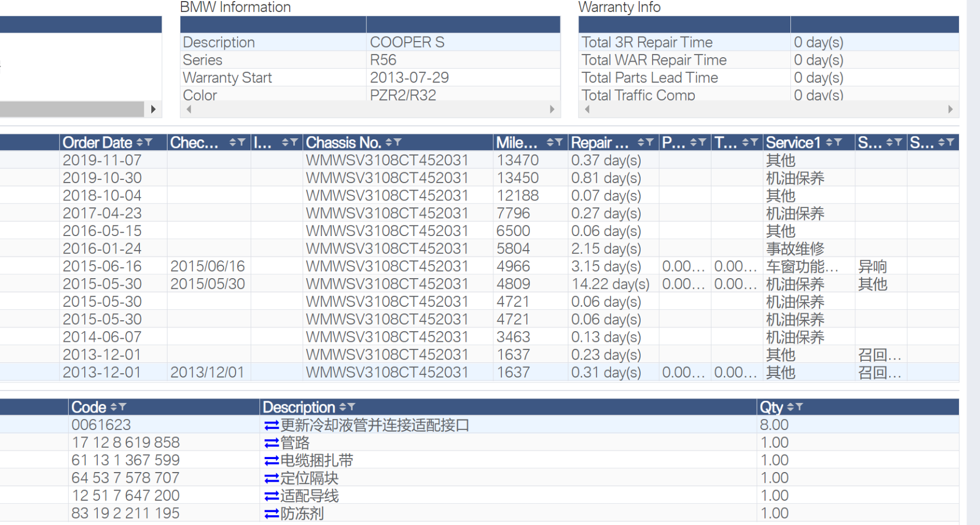Sort arrows on Mile... column header
Screen dimensions: 980x525
click(x=550, y=143)
